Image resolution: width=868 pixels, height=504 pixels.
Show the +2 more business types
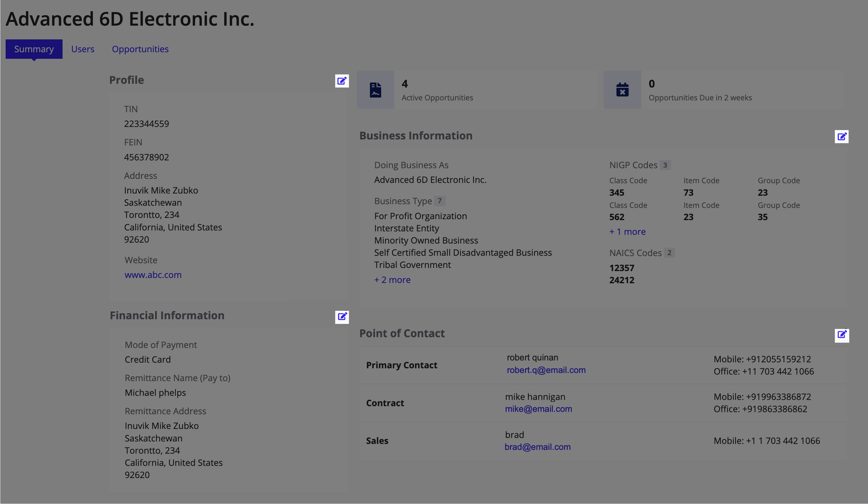click(x=392, y=280)
